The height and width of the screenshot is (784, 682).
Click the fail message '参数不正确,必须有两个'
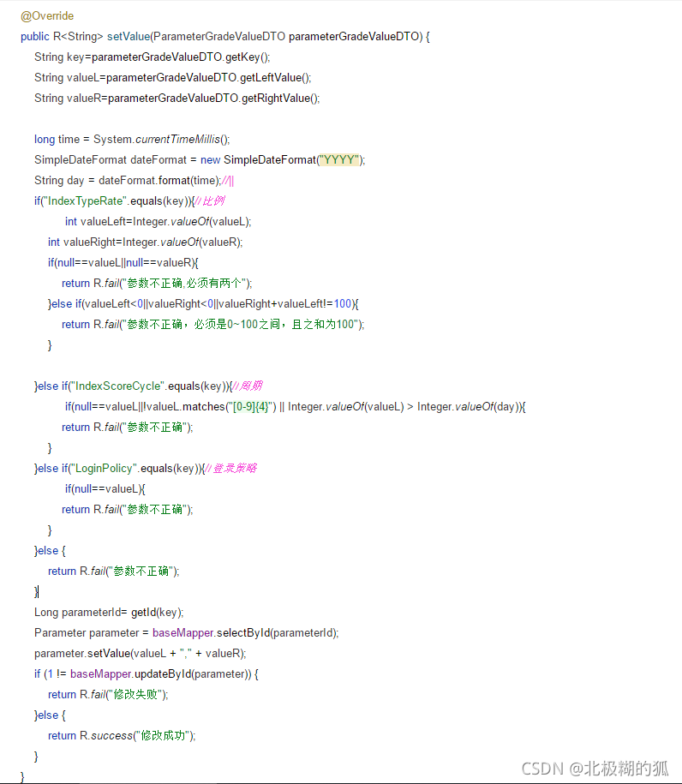[183, 284]
